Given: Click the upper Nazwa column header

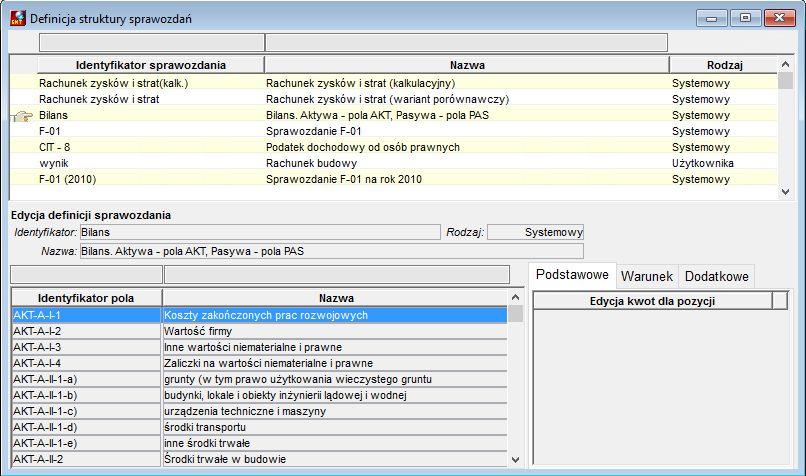Looking at the screenshot, I should 467,65.
